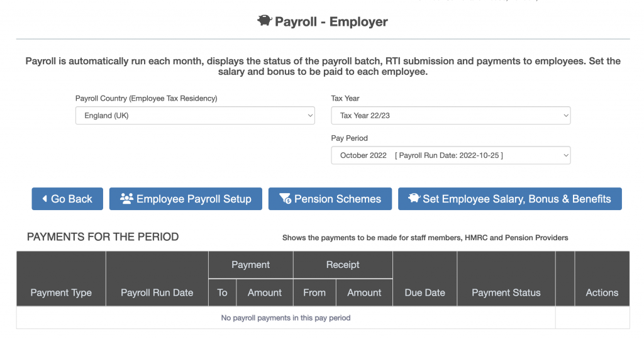Viewport: 644px width, 339px height.
Task: Click the Due Date column header
Action: pyautogui.click(x=425, y=292)
